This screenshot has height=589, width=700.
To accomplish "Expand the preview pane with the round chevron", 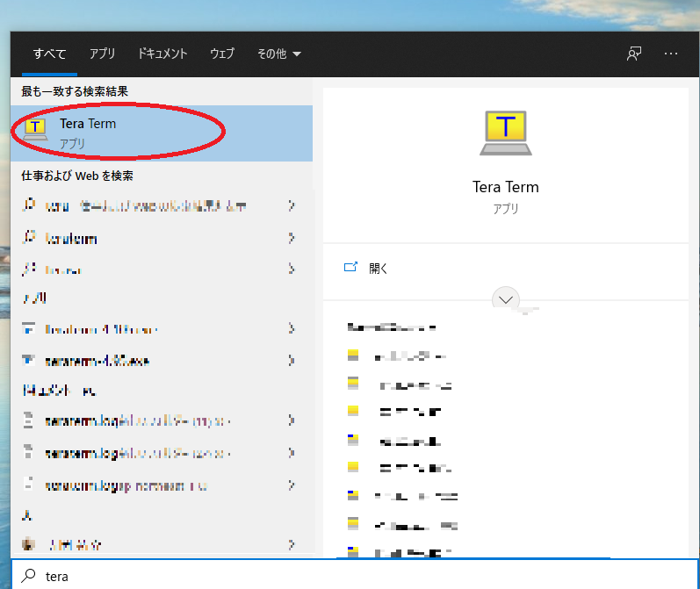I will [506, 299].
